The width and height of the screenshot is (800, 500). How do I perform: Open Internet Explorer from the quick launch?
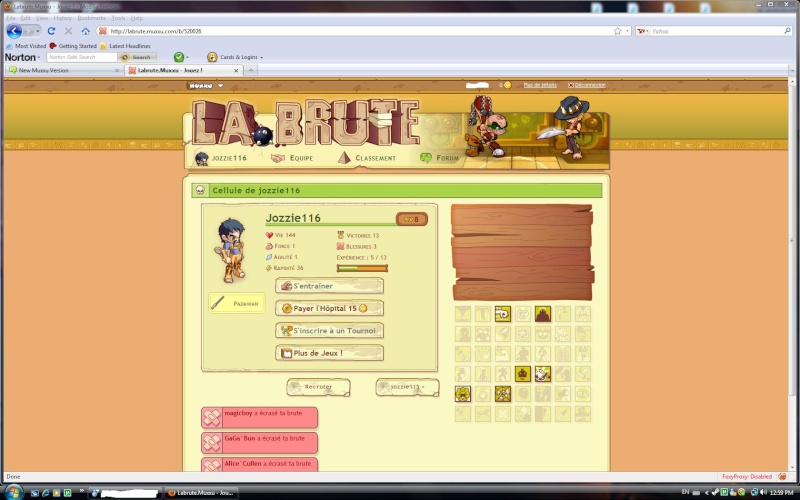[x=45, y=493]
